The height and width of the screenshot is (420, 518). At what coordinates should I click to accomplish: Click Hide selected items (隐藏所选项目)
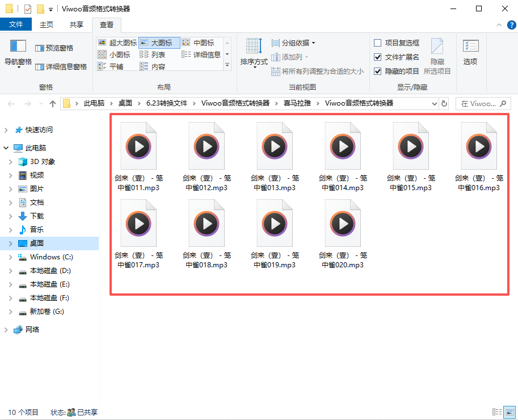tap(437, 56)
